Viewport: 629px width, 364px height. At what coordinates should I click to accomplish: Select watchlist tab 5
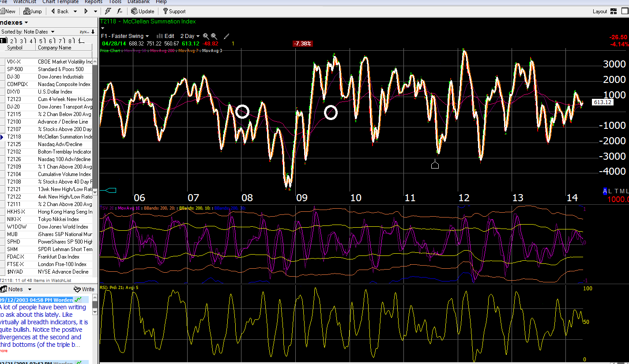click(41, 41)
